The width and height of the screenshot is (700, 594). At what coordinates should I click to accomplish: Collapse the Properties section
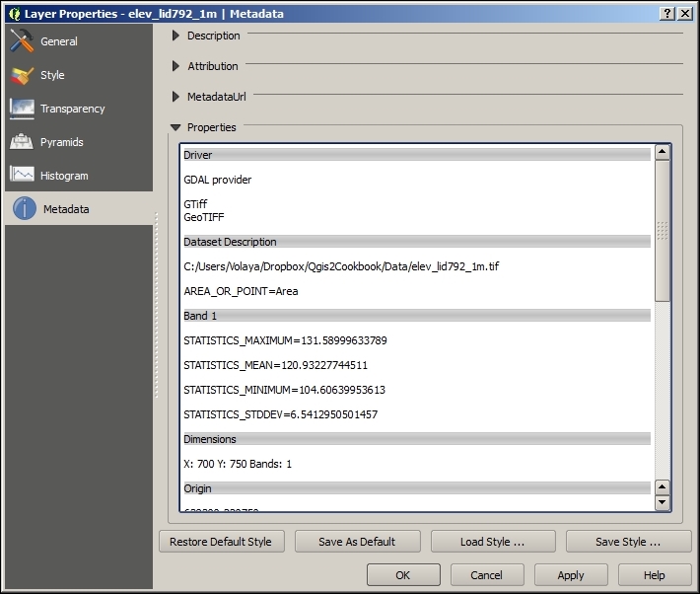point(175,127)
